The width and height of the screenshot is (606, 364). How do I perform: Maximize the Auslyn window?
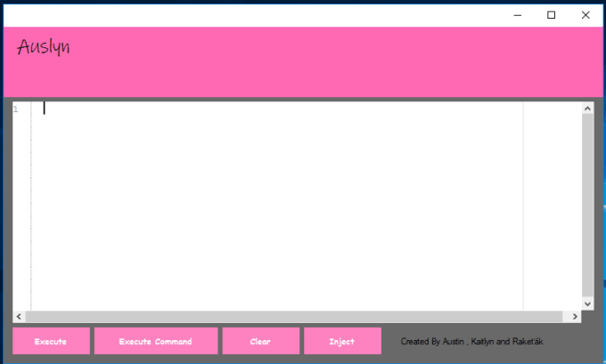pyautogui.click(x=551, y=15)
